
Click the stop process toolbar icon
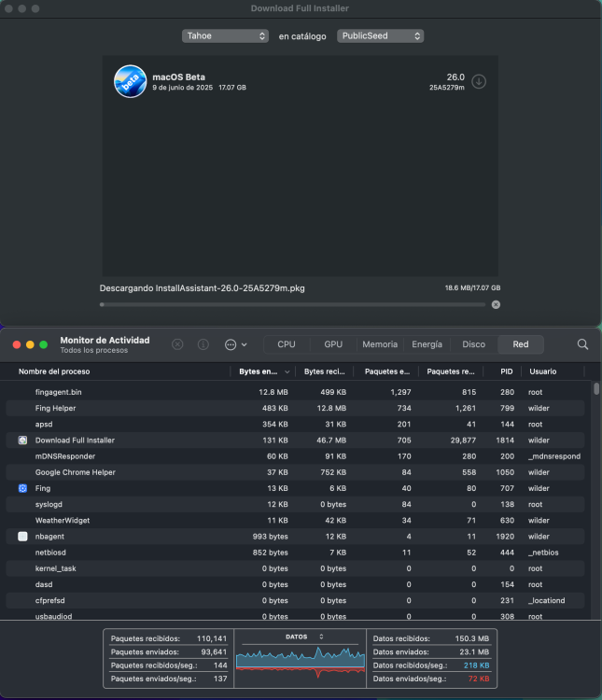click(x=177, y=344)
